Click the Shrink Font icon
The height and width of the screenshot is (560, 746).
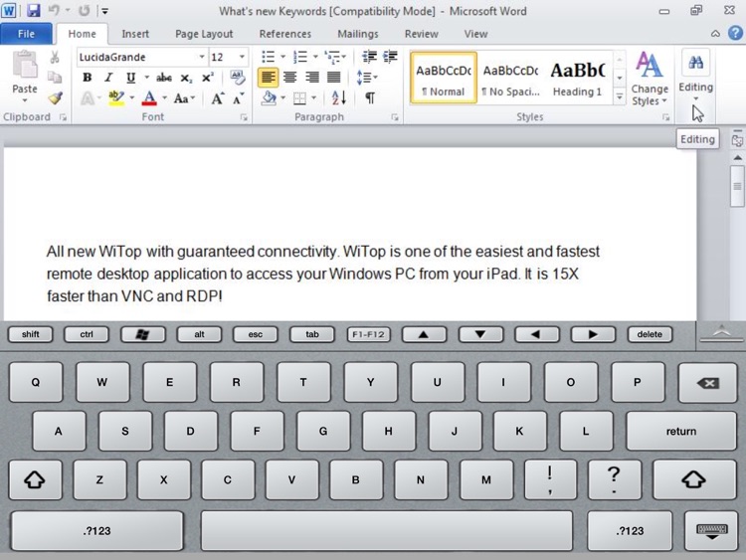tap(238, 98)
